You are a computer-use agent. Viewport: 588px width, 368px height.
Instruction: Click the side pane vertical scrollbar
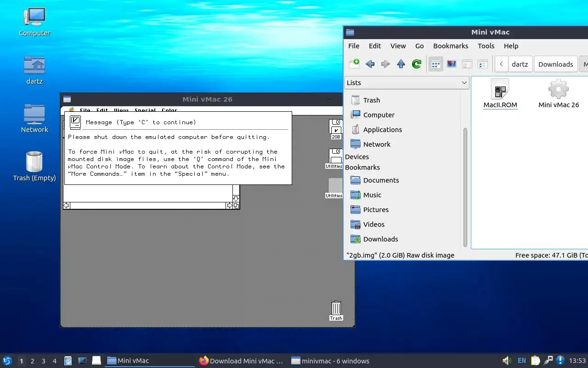[465, 187]
